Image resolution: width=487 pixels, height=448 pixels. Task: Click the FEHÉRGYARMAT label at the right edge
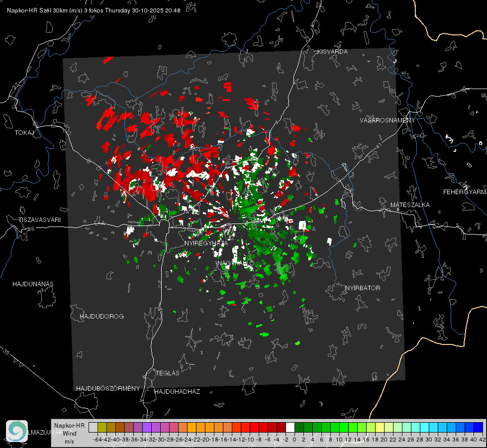[x=465, y=192]
